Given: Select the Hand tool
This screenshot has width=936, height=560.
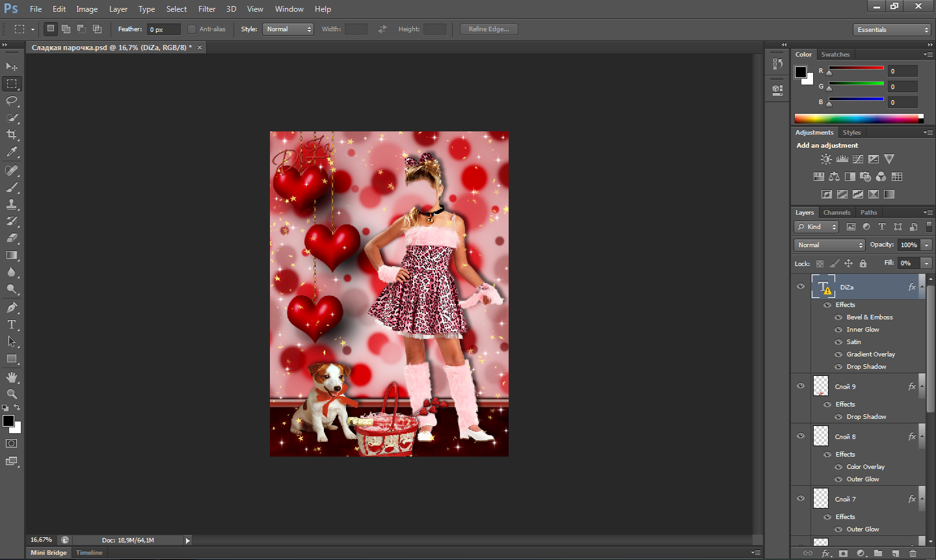Looking at the screenshot, I should click(x=12, y=377).
